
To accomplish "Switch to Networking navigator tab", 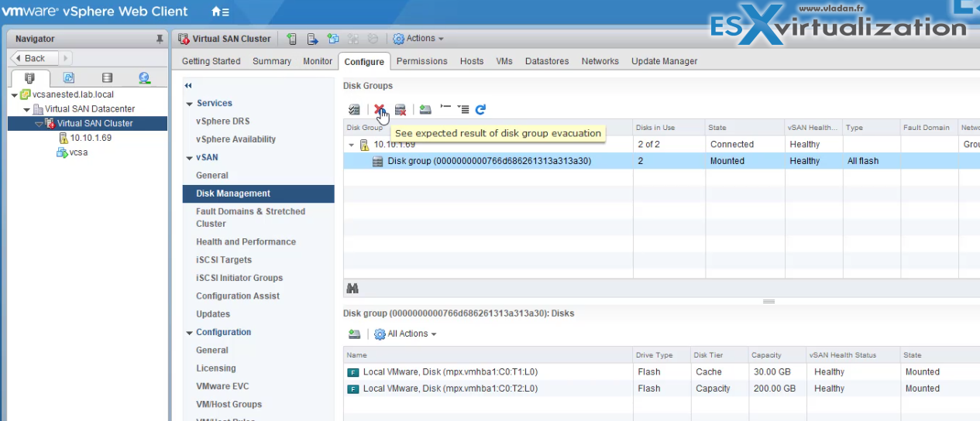I will point(145,78).
